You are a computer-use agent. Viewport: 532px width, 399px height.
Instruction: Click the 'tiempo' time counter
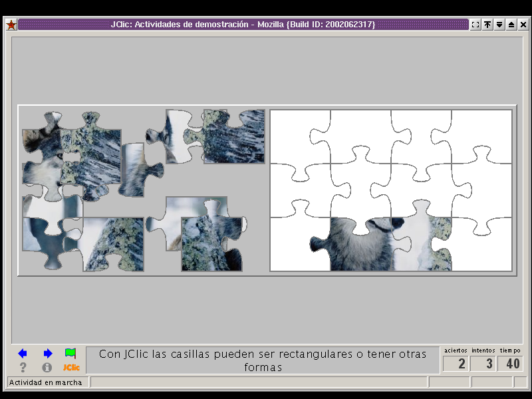[x=510, y=364]
